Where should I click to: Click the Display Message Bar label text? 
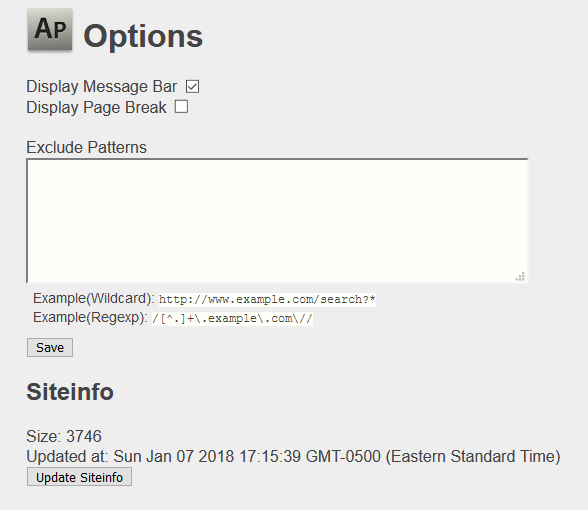(101, 87)
